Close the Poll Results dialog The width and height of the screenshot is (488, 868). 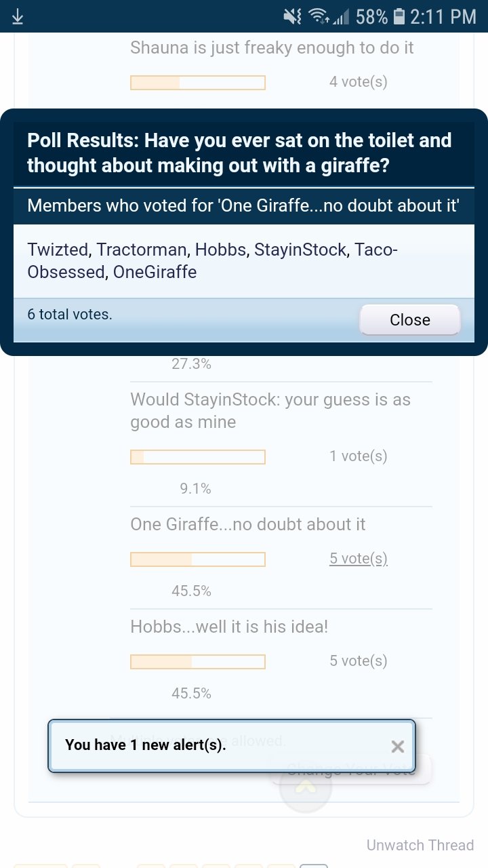point(410,319)
